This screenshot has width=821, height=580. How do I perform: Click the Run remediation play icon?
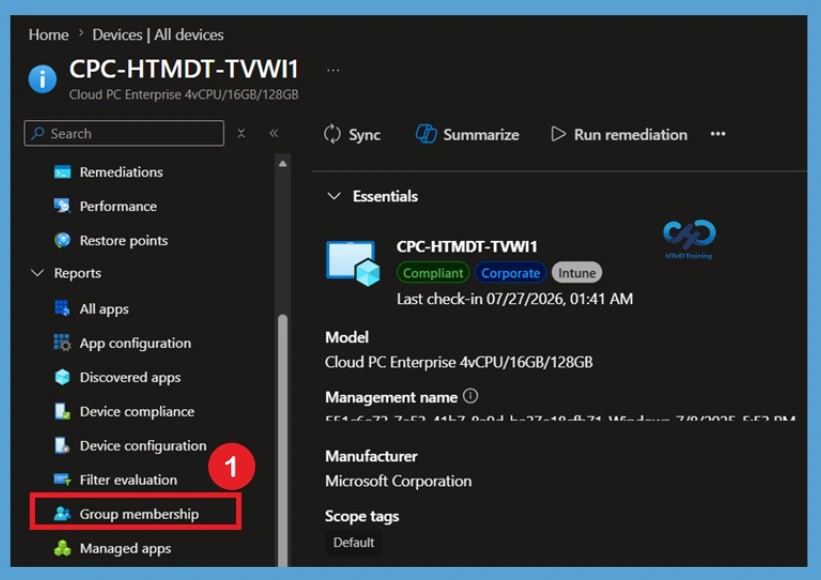(x=558, y=135)
